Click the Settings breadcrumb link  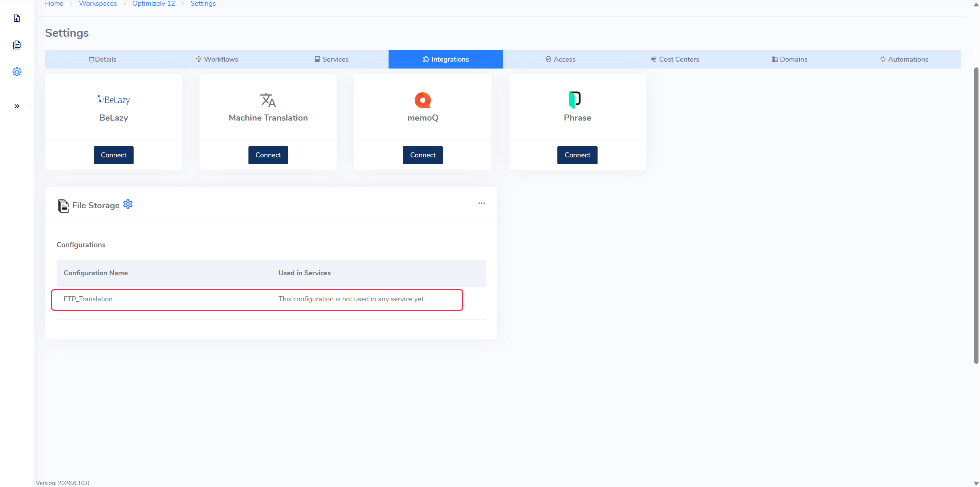203,3
